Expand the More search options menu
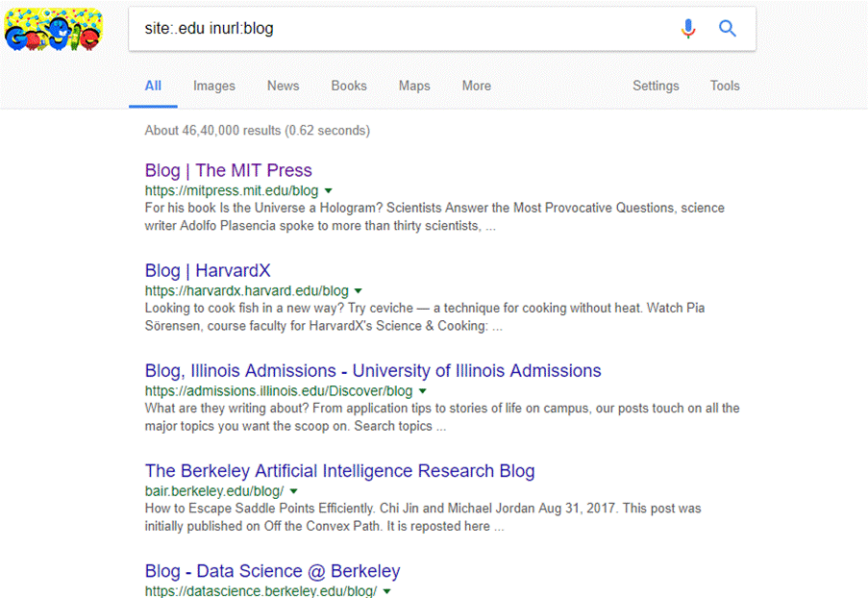This screenshot has width=868, height=598. coord(476,86)
